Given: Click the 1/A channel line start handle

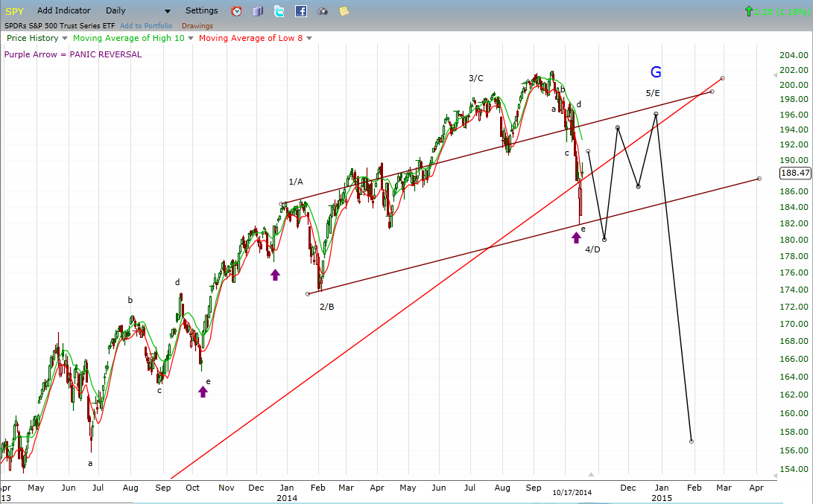Looking at the screenshot, I should (282, 204).
